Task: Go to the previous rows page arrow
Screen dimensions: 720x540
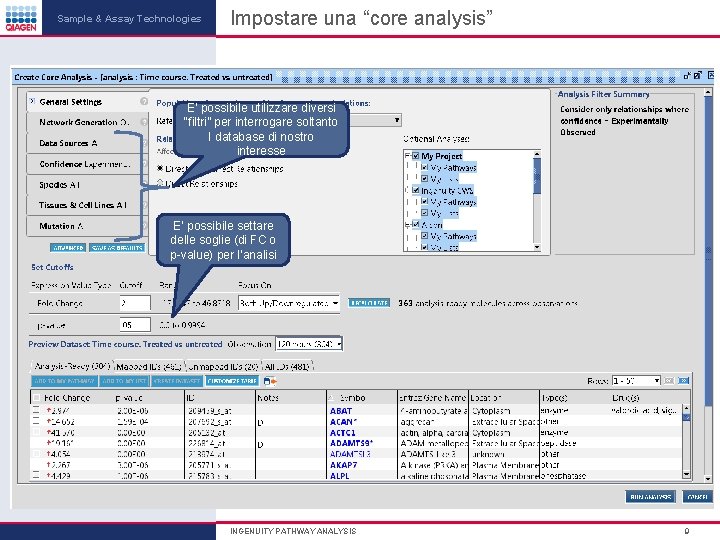Action: coord(669,381)
